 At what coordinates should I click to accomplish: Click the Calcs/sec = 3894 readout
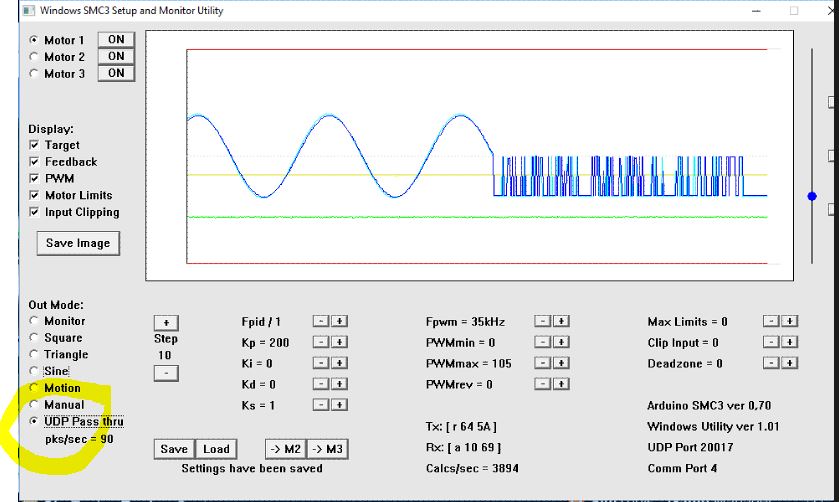point(472,468)
